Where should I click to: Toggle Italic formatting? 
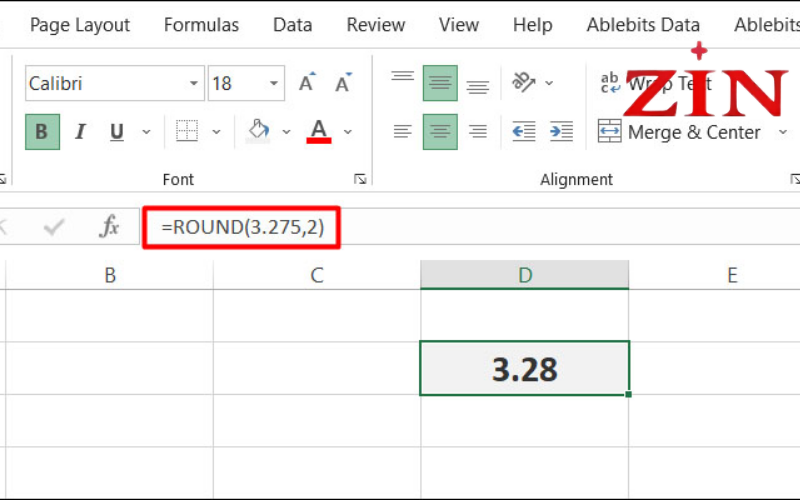click(80, 132)
